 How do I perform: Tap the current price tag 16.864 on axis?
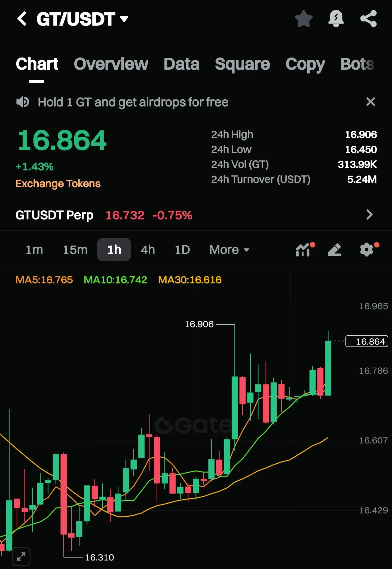tap(367, 341)
